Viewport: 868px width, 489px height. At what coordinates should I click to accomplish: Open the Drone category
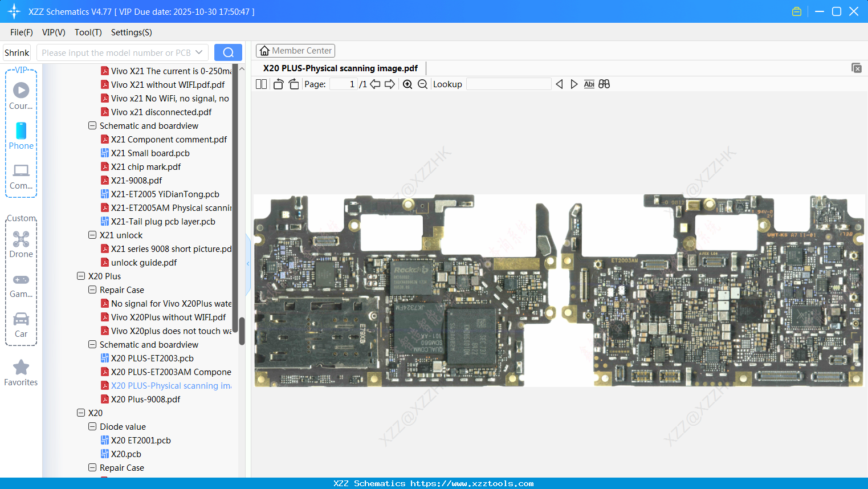click(x=21, y=244)
